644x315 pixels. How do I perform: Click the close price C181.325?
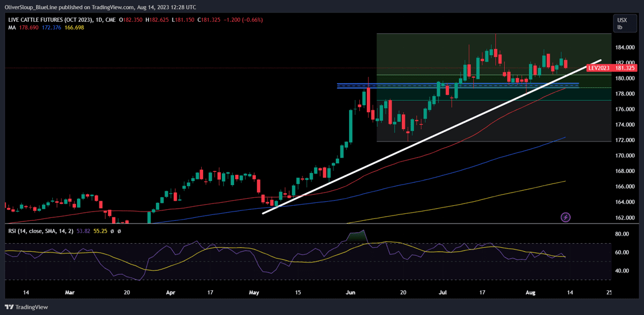click(210, 20)
